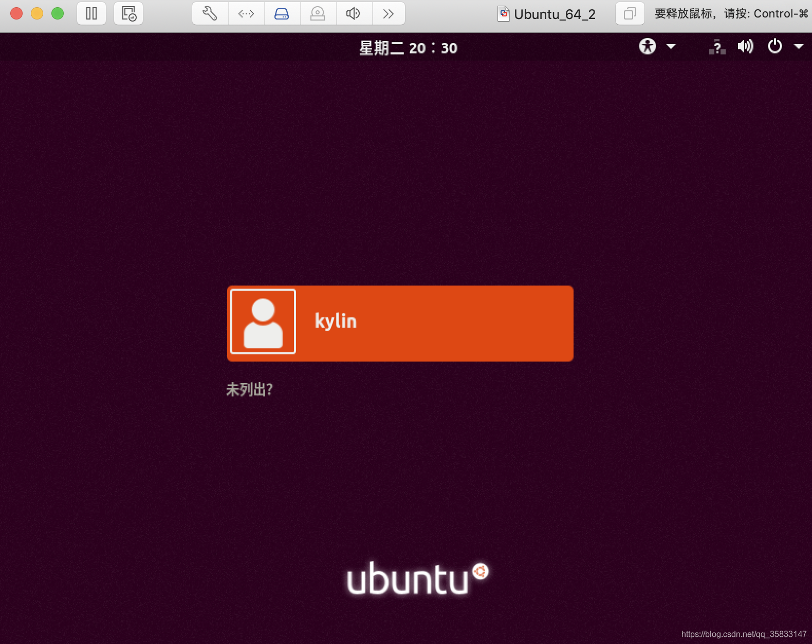The height and width of the screenshot is (644, 812).
Task: Click the hard disk drive icon
Action: pyautogui.click(x=282, y=13)
